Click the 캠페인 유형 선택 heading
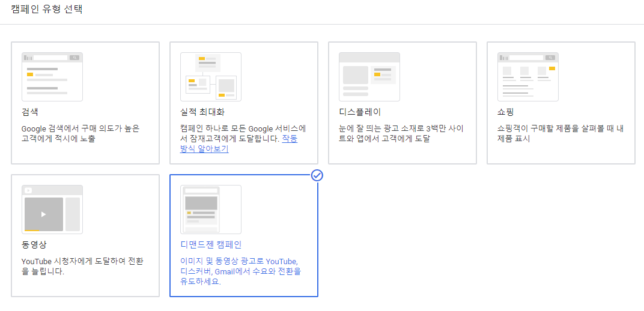 [47, 10]
